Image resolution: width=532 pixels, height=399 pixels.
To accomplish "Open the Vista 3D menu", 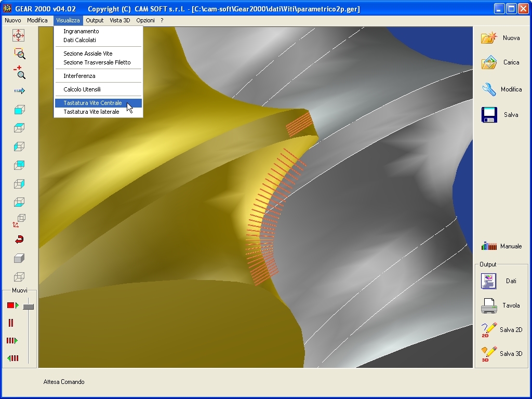I will (120, 20).
